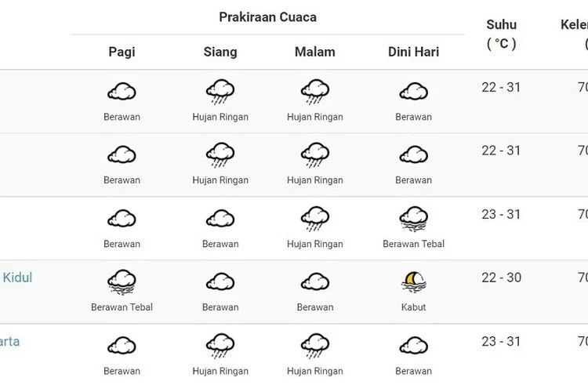Click the 22 - 30 temperature value

pos(502,278)
